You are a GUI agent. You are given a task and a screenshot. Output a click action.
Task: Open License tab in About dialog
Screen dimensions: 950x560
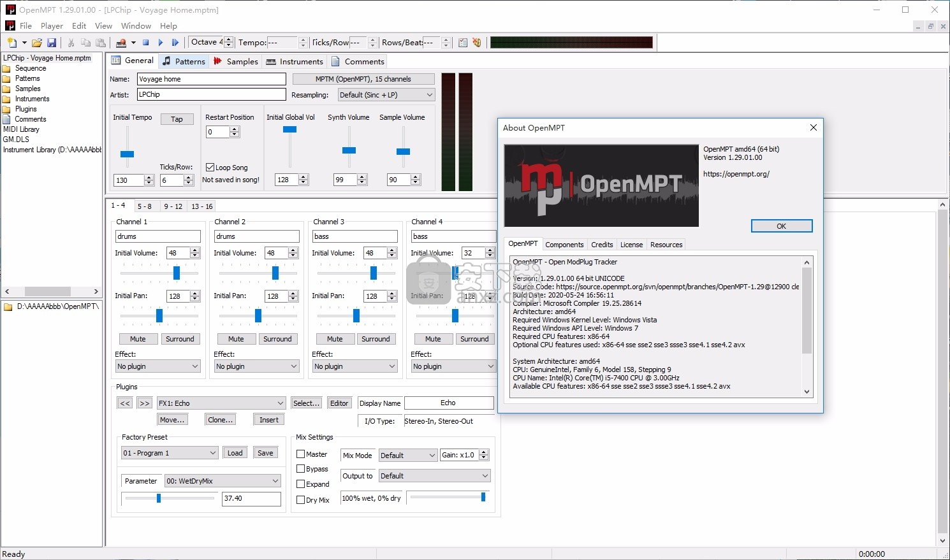tap(631, 245)
